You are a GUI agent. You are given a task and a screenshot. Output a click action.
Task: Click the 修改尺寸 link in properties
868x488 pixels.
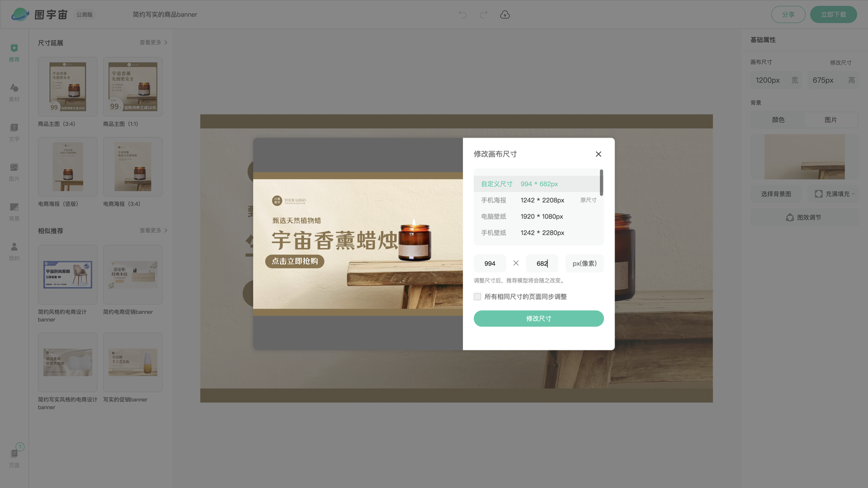[840, 62]
